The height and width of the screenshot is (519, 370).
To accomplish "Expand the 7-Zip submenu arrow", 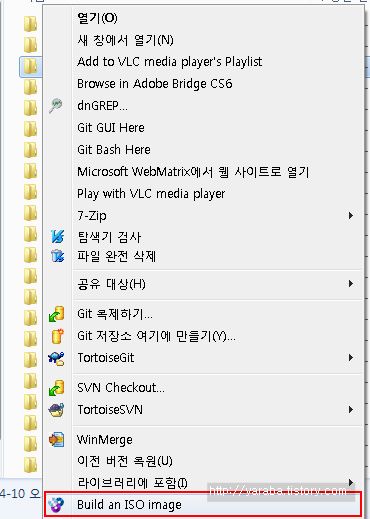I will tap(350, 215).
